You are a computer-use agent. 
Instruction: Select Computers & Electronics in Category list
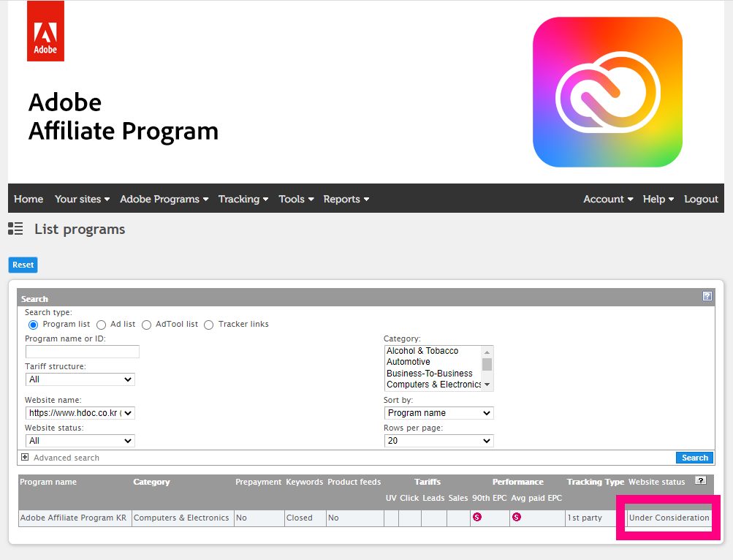(433, 384)
